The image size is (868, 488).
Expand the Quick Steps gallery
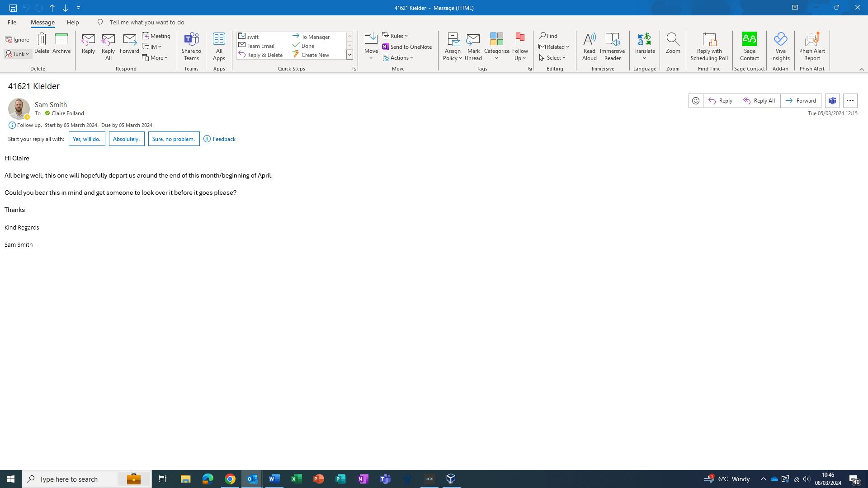point(349,55)
